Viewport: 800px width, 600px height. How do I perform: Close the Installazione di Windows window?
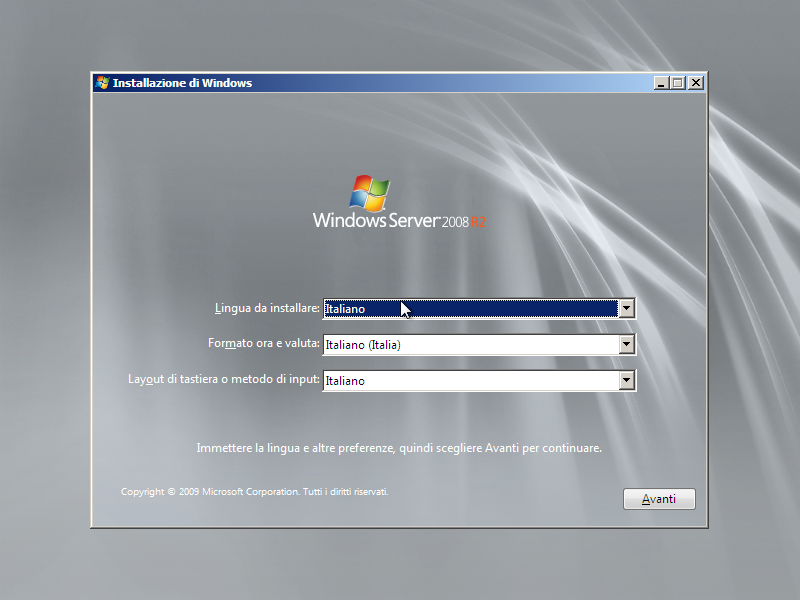(x=695, y=83)
